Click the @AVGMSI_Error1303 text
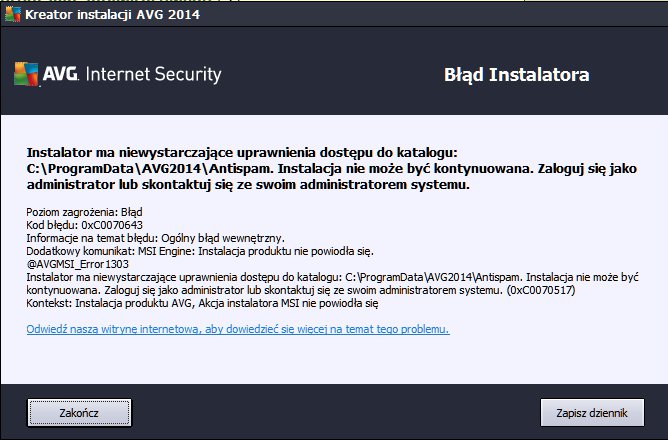Screen dimensions: 668x440 [78, 264]
